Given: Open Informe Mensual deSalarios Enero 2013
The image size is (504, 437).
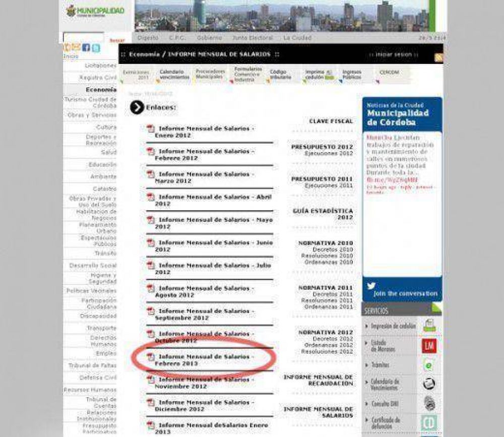Looking at the screenshot, I should (x=212, y=428).
